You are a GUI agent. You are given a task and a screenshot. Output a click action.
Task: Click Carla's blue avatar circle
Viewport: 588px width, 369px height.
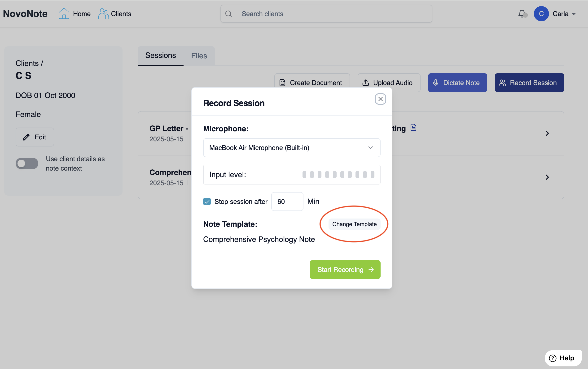click(541, 14)
